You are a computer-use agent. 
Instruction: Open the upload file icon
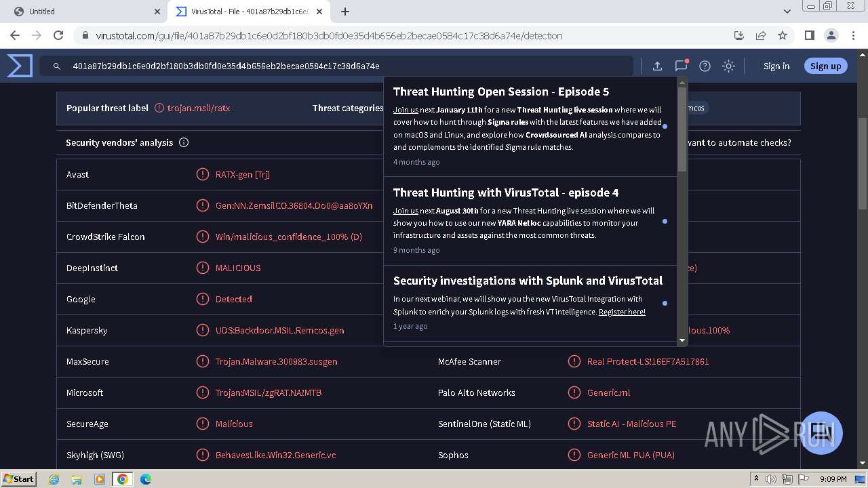pyautogui.click(x=657, y=66)
